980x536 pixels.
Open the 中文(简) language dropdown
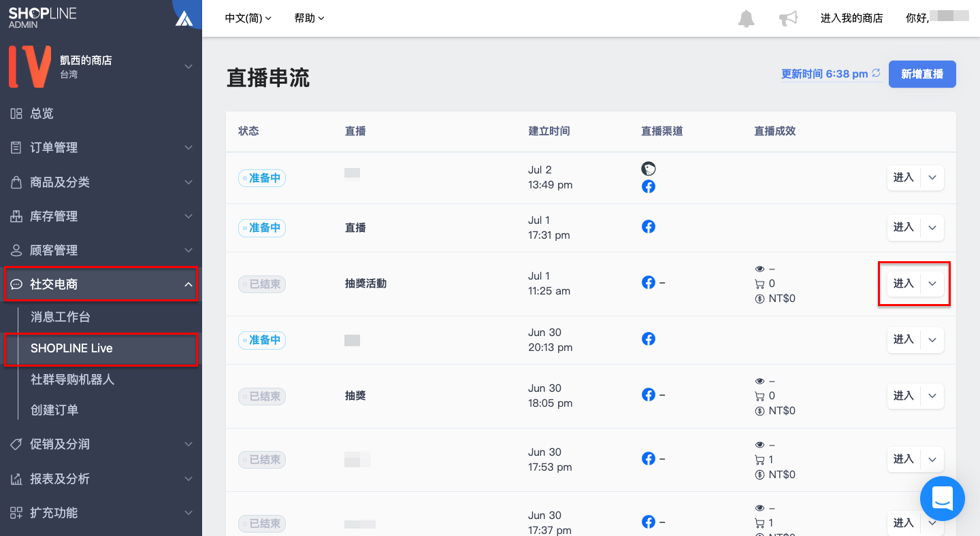click(x=248, y=18)
